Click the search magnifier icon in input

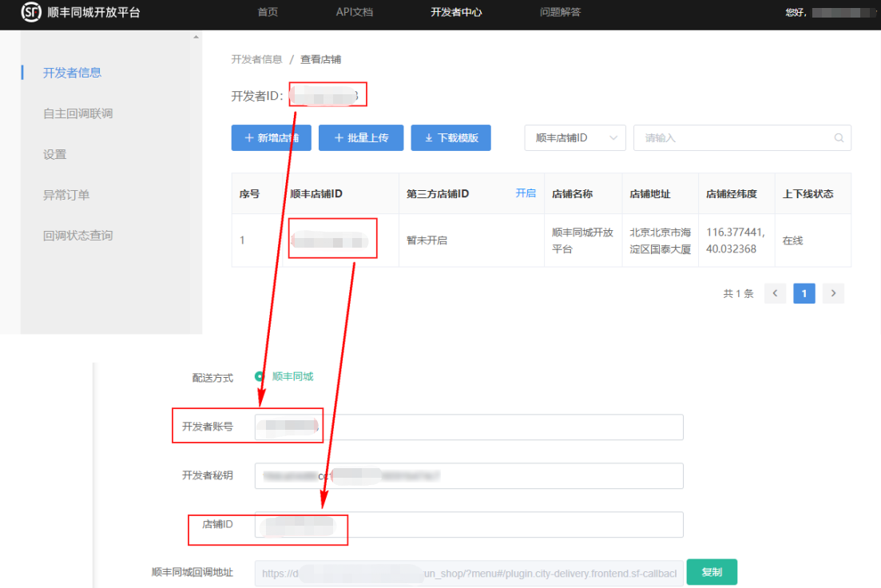(839, 137)
